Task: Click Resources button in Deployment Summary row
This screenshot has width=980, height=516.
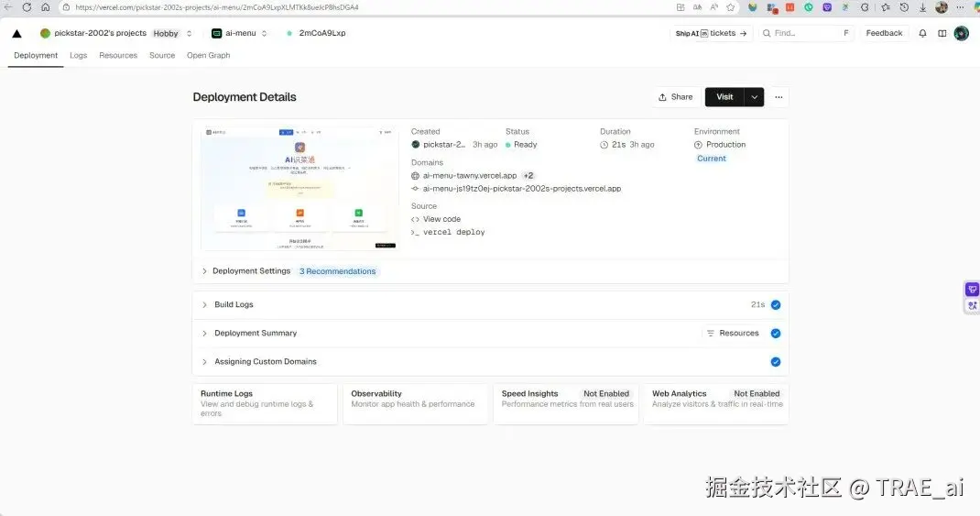Action: coord(733,334)
